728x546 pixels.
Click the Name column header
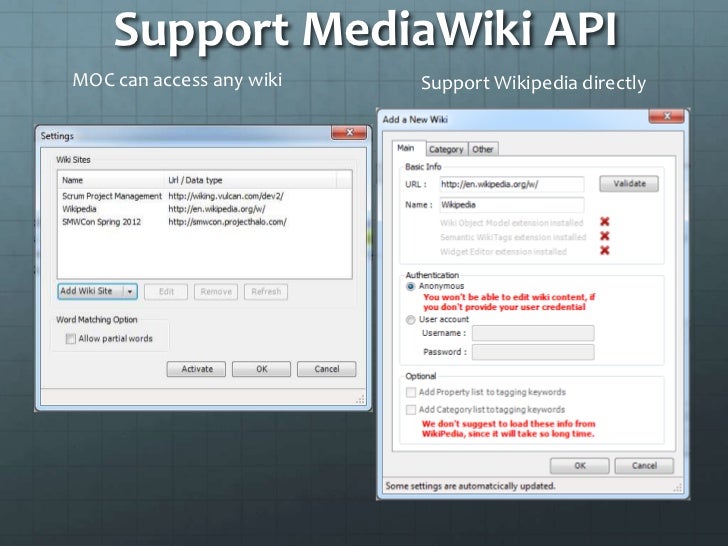[x=111, y=180]
